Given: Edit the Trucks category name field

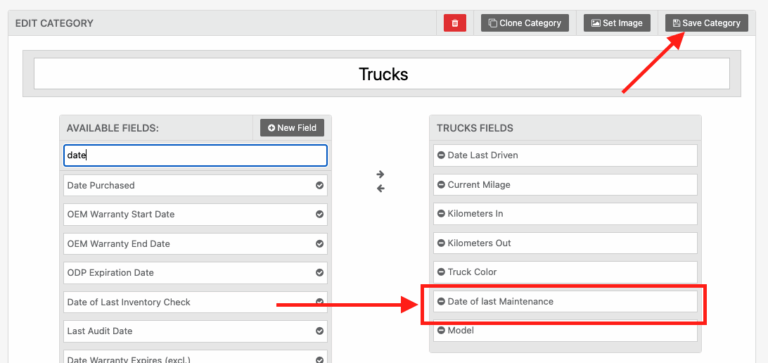Looking at the screenshot, I should (x=382, y=74).
